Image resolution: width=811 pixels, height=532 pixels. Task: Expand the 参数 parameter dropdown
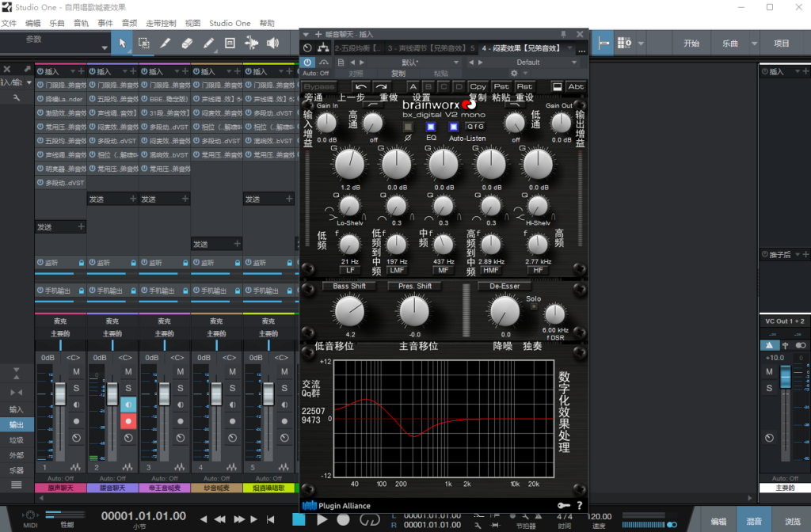[105, 47]
